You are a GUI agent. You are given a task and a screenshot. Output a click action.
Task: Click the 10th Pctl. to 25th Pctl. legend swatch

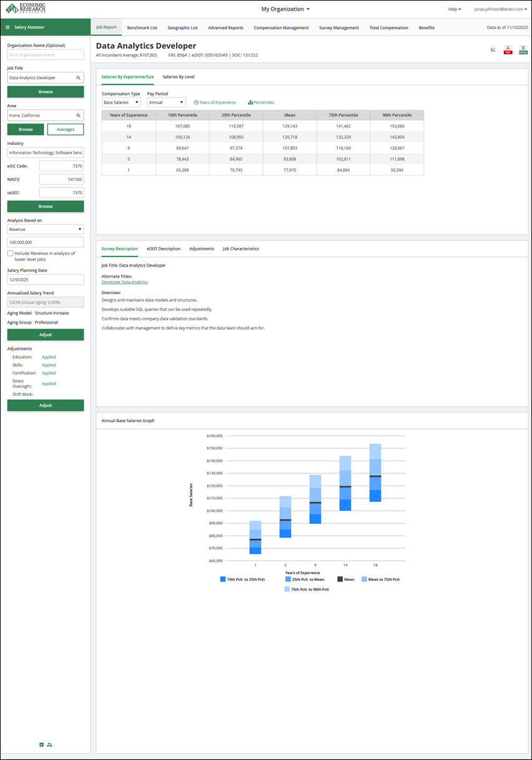click(223, 580)
